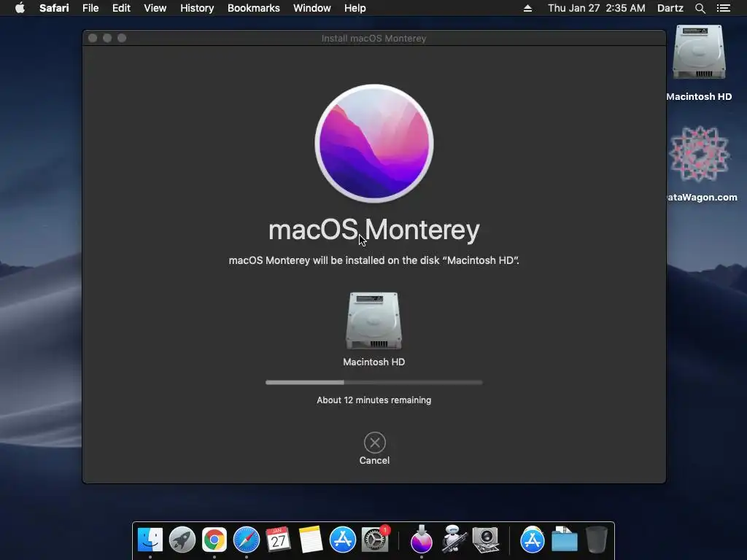Open System Preferences from the Dock
The width and height of the screenshot is (747, 560).
coord(374,540)
